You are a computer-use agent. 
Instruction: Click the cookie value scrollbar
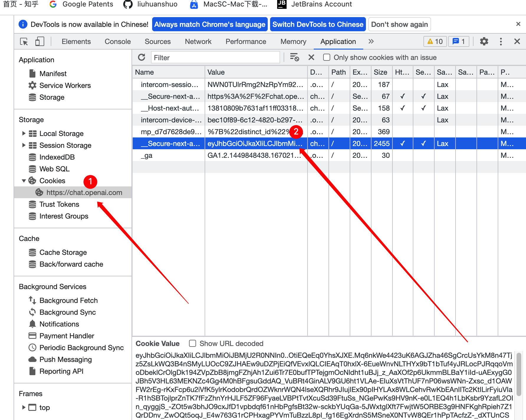click(x=519, y=374)
